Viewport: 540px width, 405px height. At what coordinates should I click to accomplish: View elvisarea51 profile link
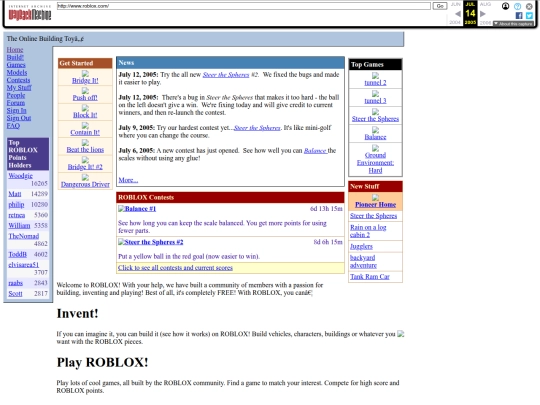(23, 264)
